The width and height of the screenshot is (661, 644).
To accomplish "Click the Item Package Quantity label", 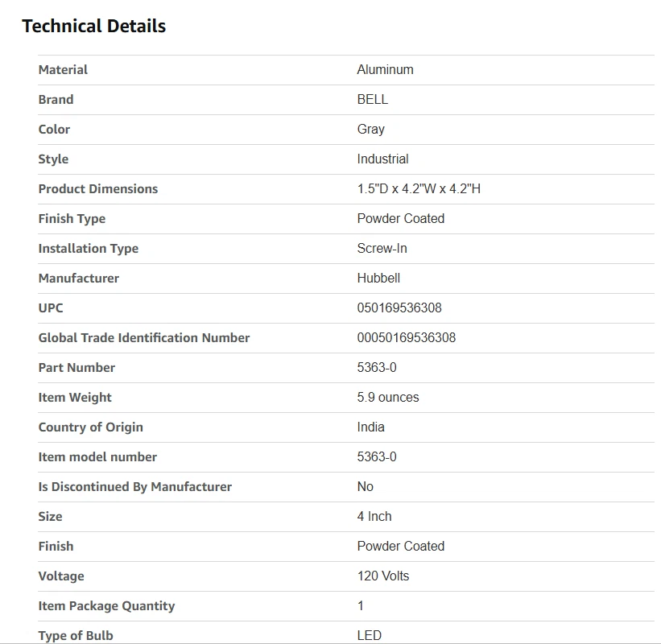I will coord(106,606).
